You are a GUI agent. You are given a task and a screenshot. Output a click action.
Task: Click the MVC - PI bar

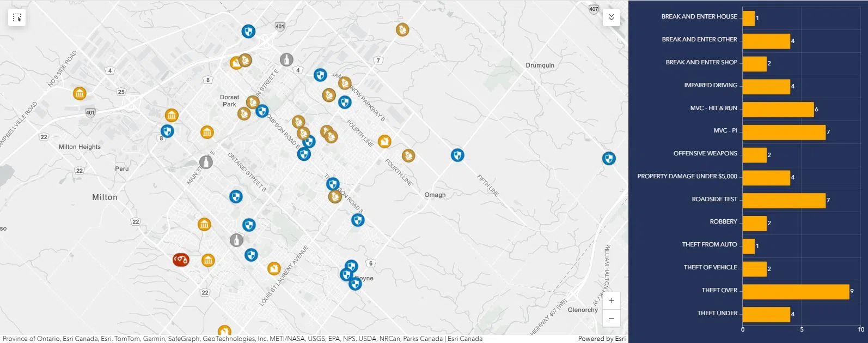[x=784, y=132]
